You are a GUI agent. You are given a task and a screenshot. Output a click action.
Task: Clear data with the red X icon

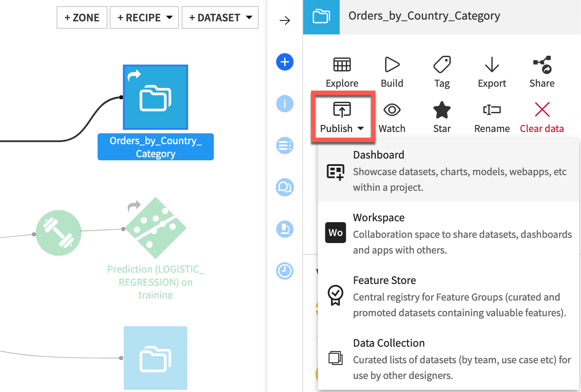542,110
